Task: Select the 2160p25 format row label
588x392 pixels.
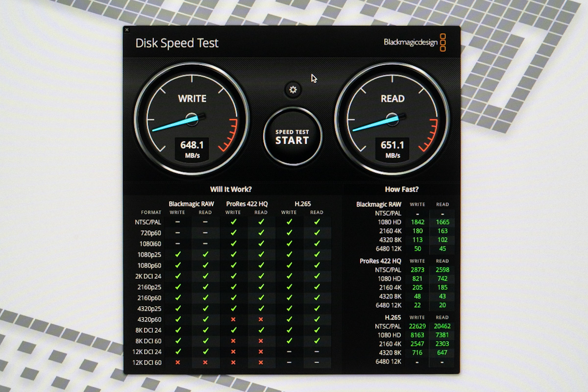Action: coord(149,287)
